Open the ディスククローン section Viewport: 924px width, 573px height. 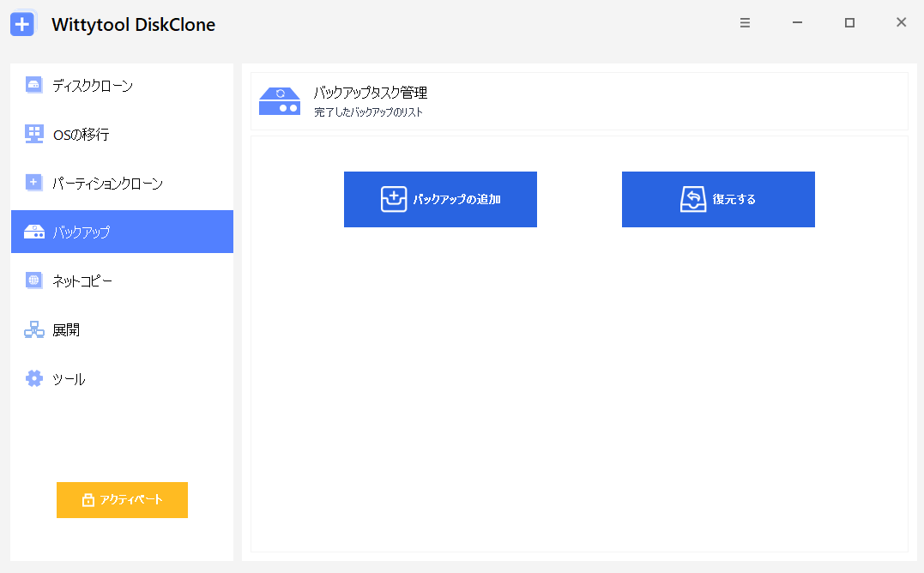122,86
